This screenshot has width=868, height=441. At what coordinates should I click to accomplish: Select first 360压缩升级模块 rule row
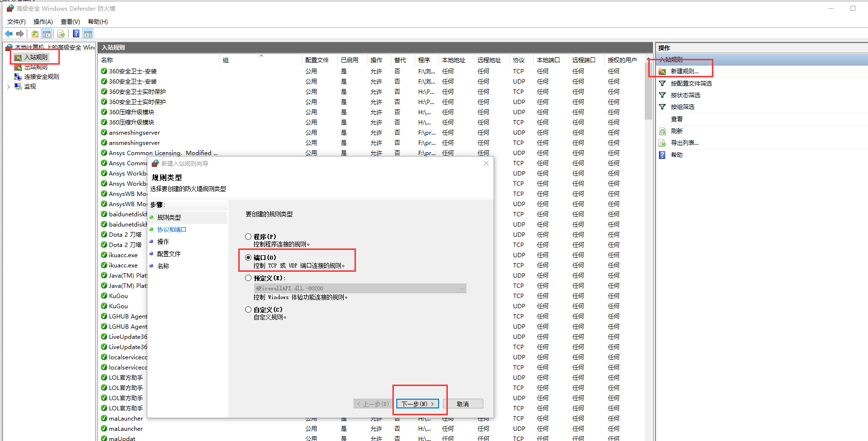[372, 112]
